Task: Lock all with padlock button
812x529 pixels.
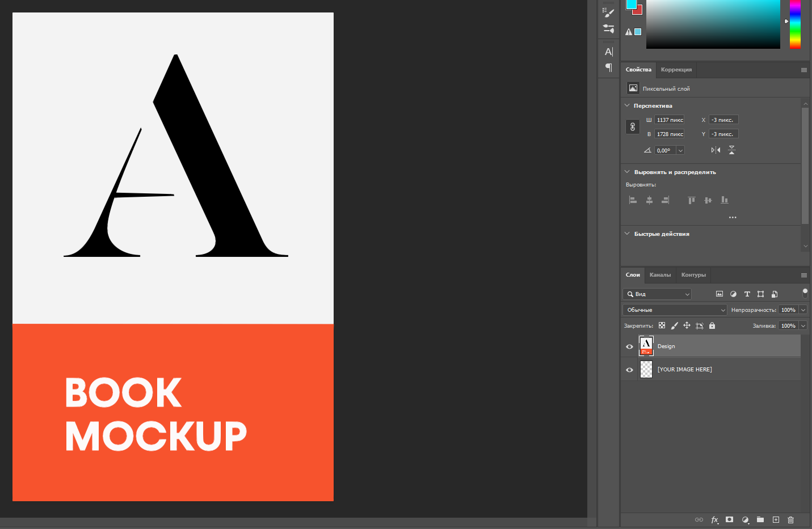Action: coord(712,326)
